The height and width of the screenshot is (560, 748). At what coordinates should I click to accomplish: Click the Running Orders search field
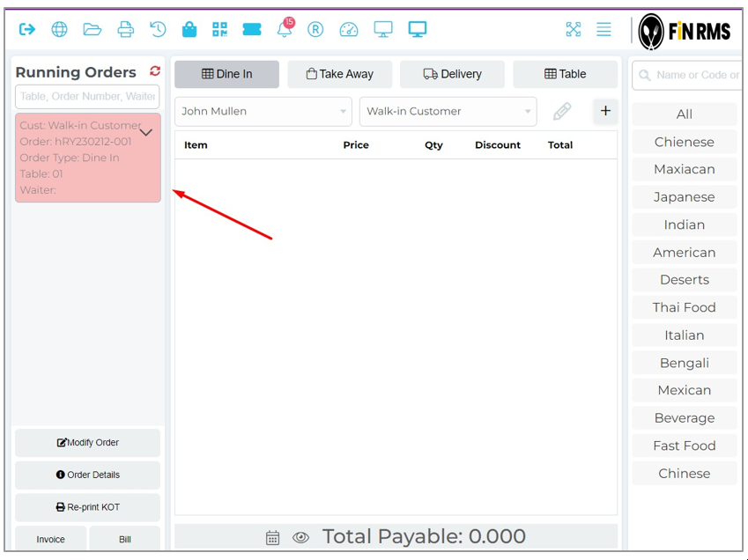point(87,96)
